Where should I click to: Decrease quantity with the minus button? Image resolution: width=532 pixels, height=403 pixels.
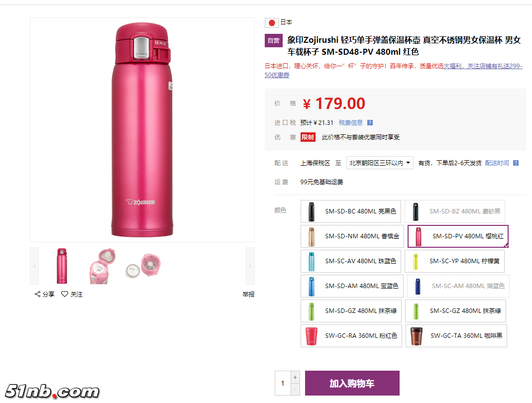[x=296, y=389]
